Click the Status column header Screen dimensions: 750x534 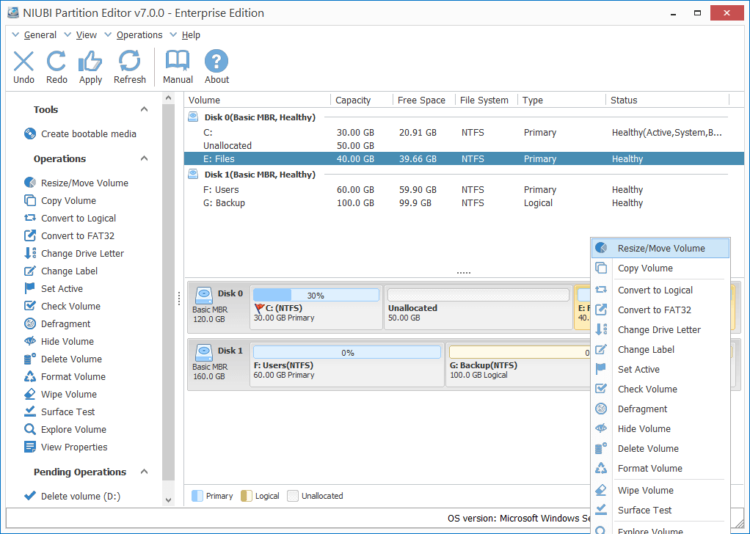pos(667,100)
